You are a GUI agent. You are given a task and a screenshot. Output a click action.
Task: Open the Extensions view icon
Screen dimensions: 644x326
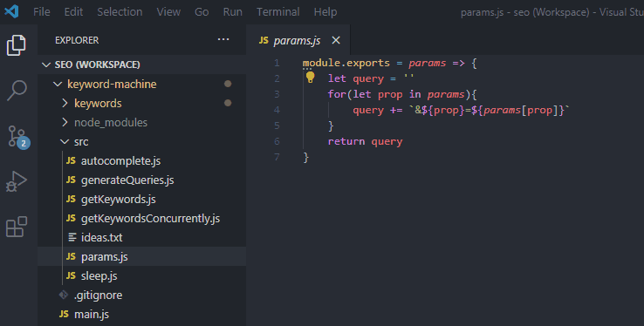pos(17,227)
